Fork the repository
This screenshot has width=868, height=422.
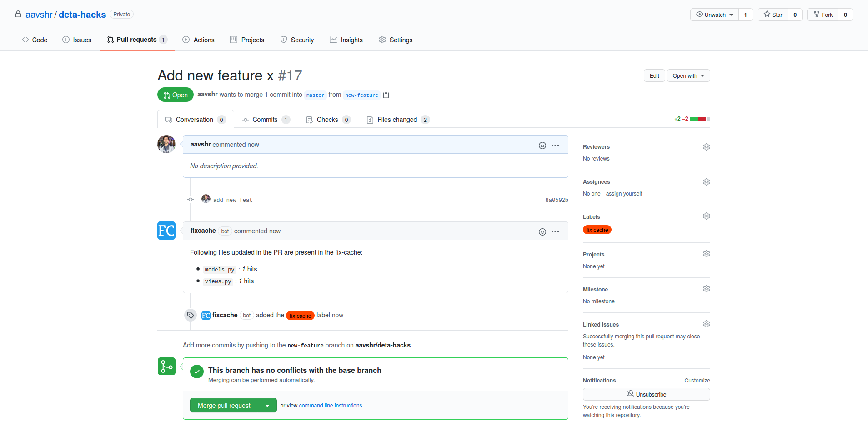823,15
